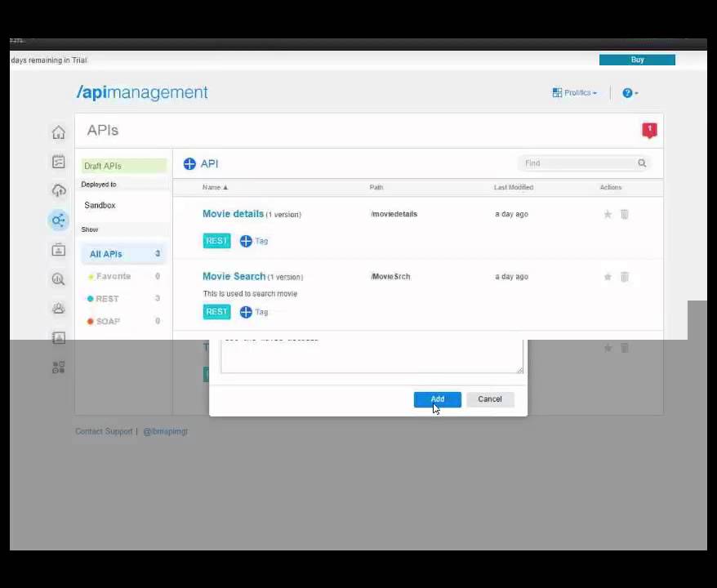Click the plus icon to add API
717x588 pixels.
tap(189, 163)
